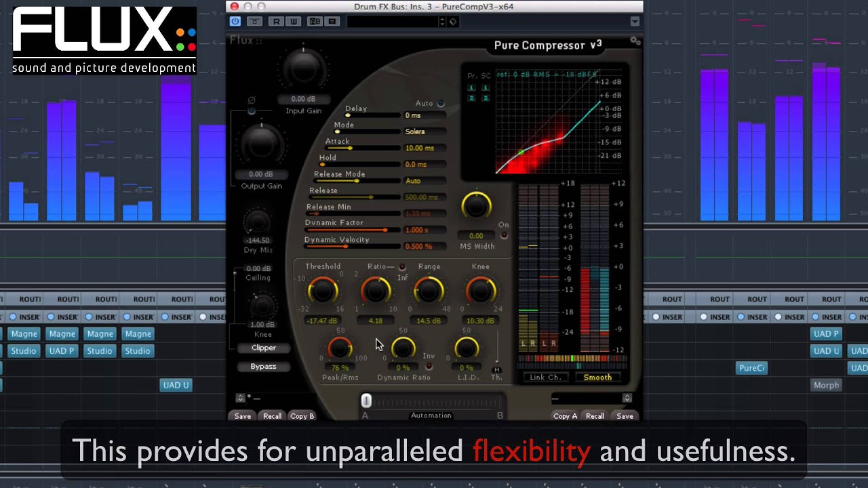Click the Attack slider

pos(361,148)
